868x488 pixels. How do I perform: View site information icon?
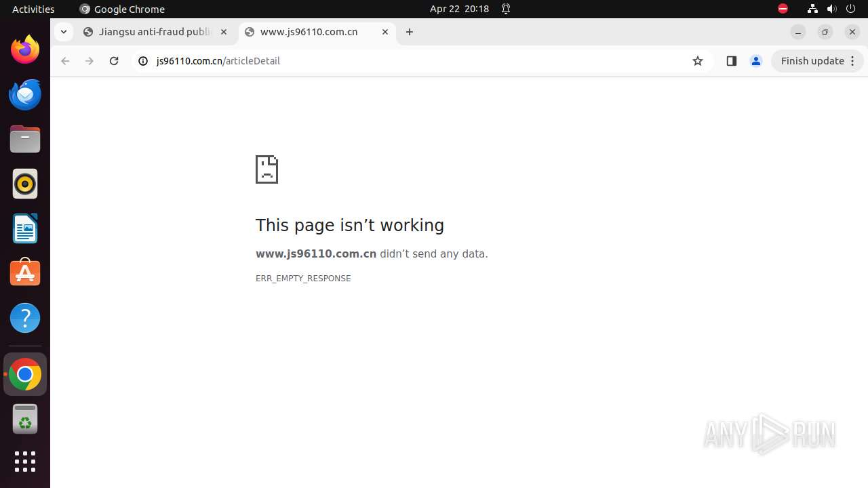[x=143, y=61]
